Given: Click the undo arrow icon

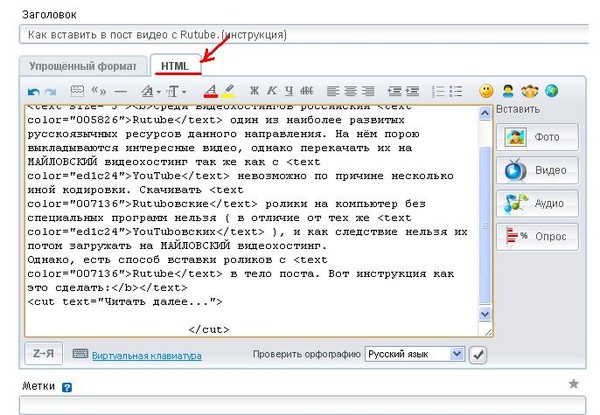Looking at the screenshot, I should (34, 92).
